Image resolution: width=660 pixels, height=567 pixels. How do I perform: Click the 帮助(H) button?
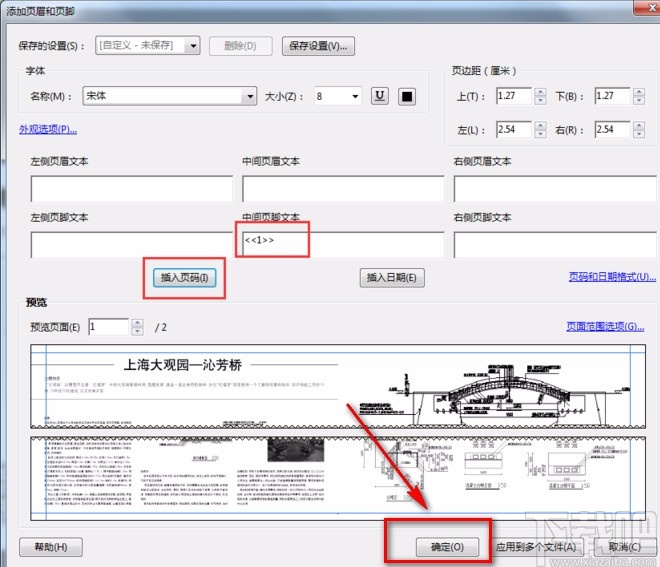click(51, 547)
